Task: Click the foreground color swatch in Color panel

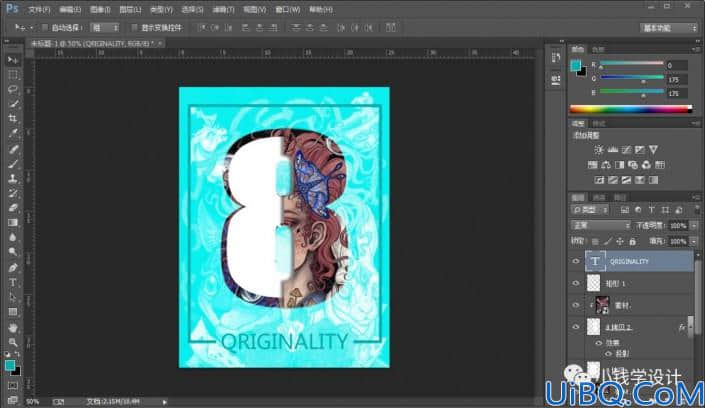Action: coord(576,65)
